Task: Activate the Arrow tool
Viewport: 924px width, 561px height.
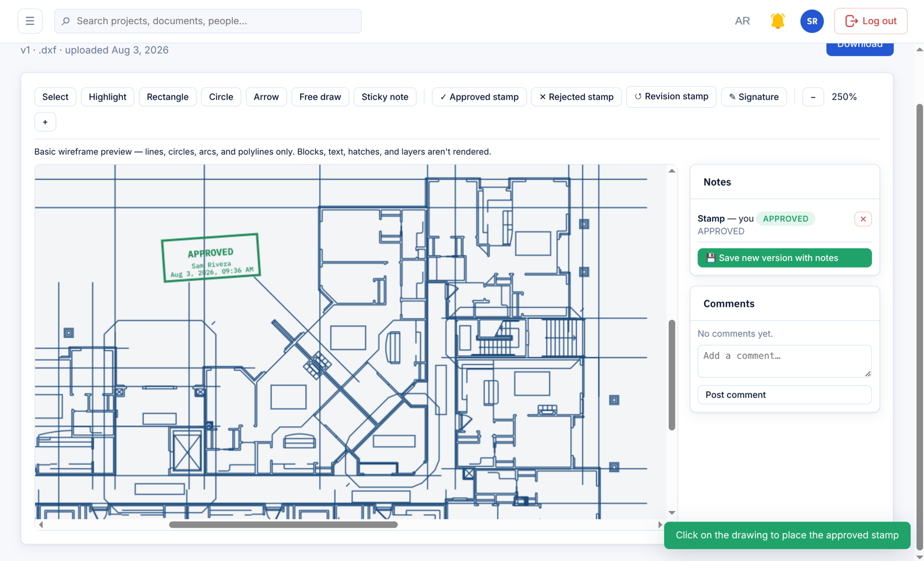Action: [266, 97]
